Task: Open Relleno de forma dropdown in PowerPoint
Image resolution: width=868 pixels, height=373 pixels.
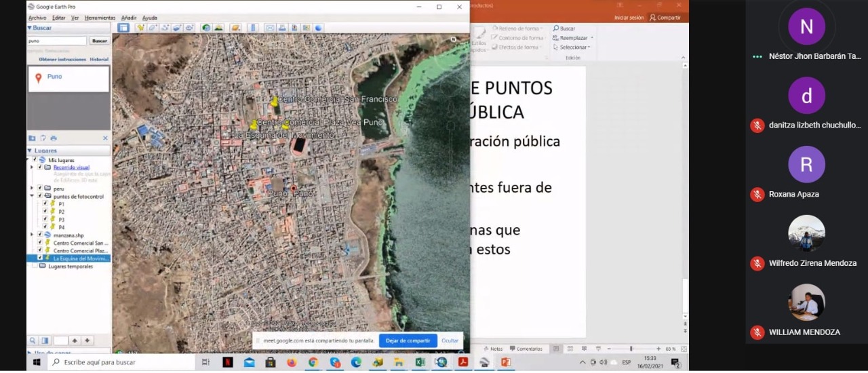Action: click(517, 28)
